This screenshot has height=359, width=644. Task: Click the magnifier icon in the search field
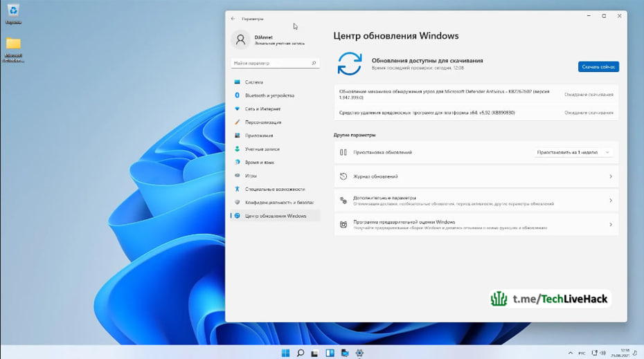tap(314, 63)
